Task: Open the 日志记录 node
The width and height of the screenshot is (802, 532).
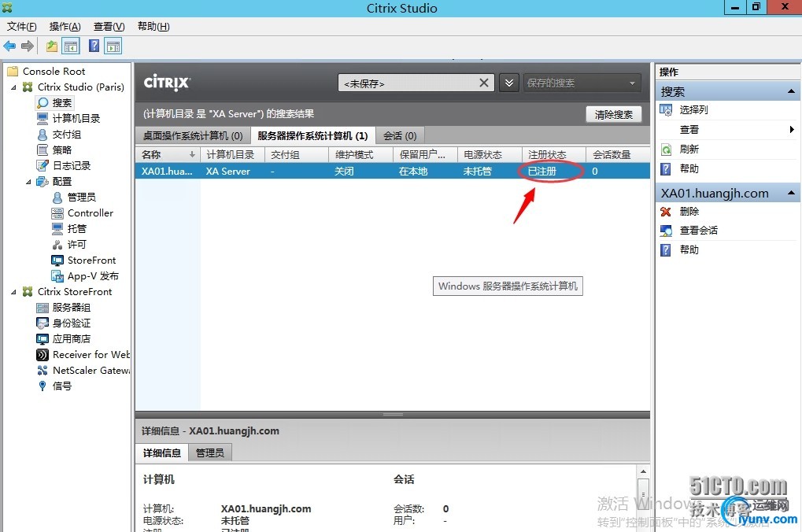Action: click(64, 166)
